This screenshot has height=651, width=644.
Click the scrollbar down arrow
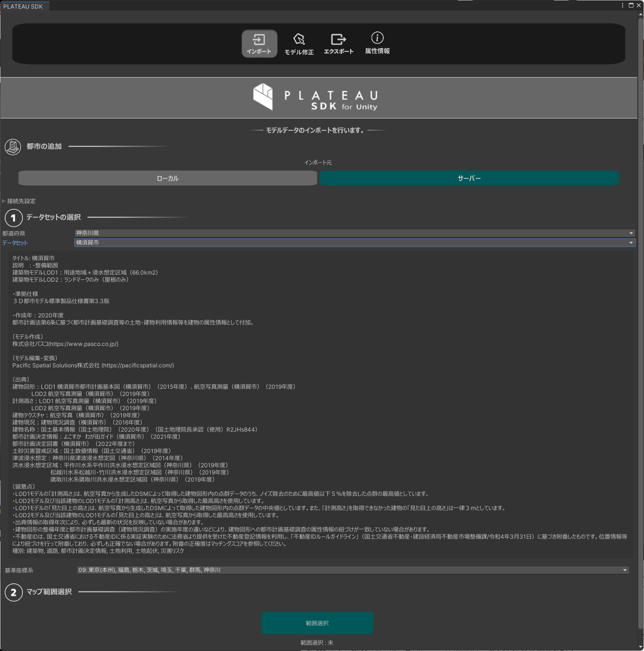click(640, 647)
